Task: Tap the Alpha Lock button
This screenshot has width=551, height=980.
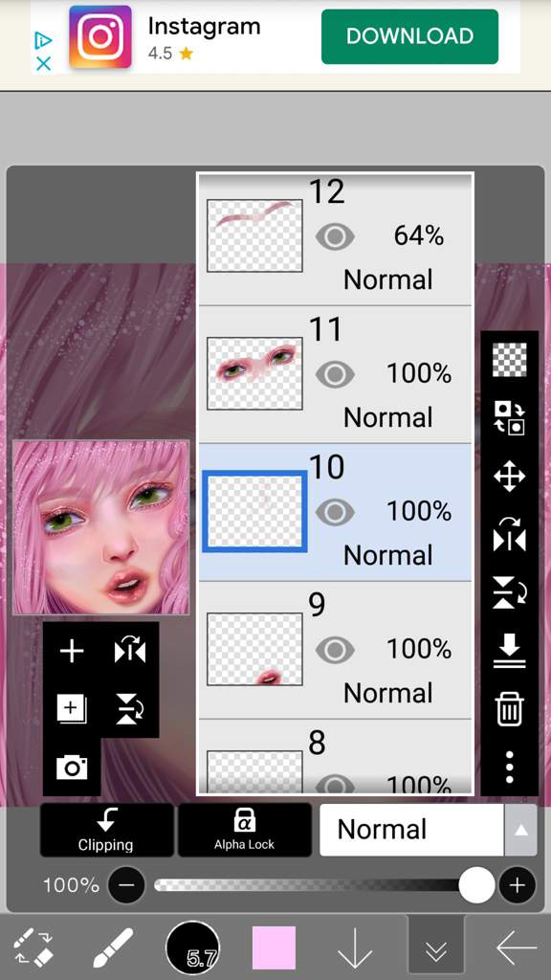Action: point(244,830)
